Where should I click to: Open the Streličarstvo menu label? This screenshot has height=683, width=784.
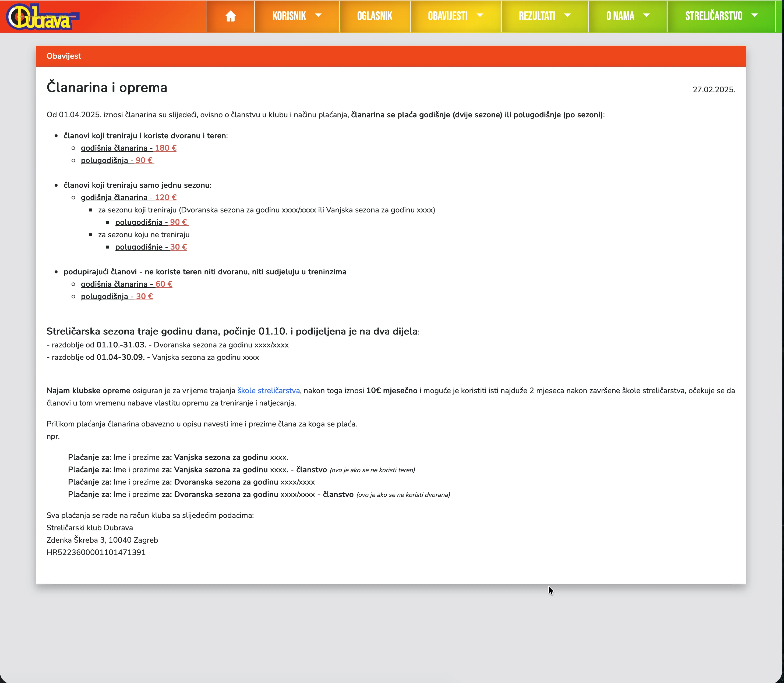point(714,16)
